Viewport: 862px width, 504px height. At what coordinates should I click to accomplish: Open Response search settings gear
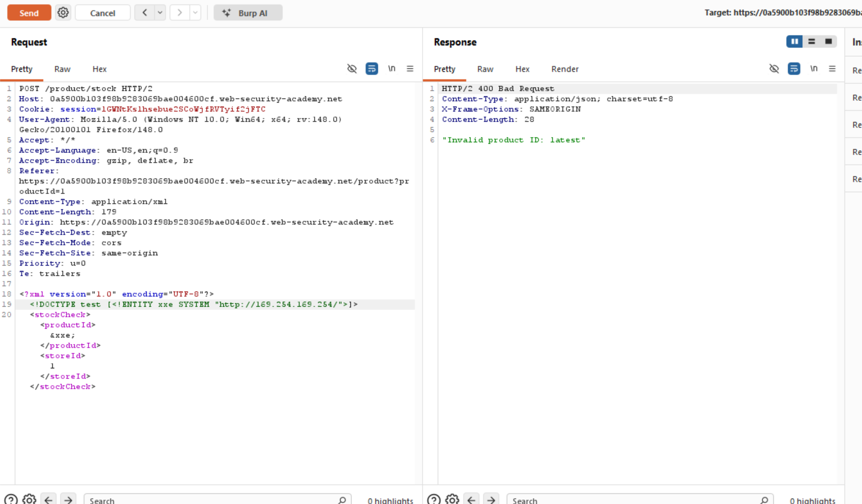point(452,500)
